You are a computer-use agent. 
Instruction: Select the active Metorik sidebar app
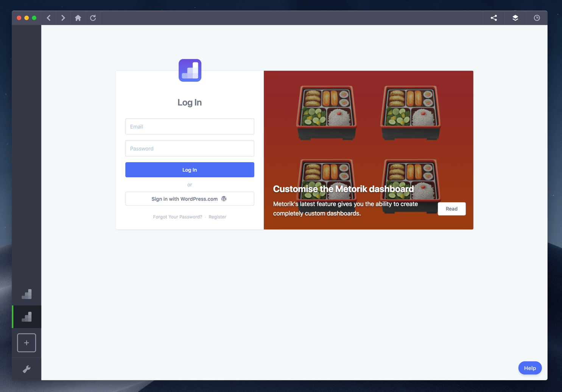click(x=26, y=317)
